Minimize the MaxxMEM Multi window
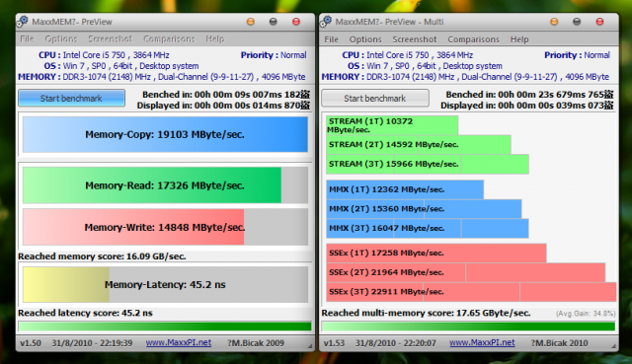The width and height of the screenshot is (632, 364). click(554, 22)
